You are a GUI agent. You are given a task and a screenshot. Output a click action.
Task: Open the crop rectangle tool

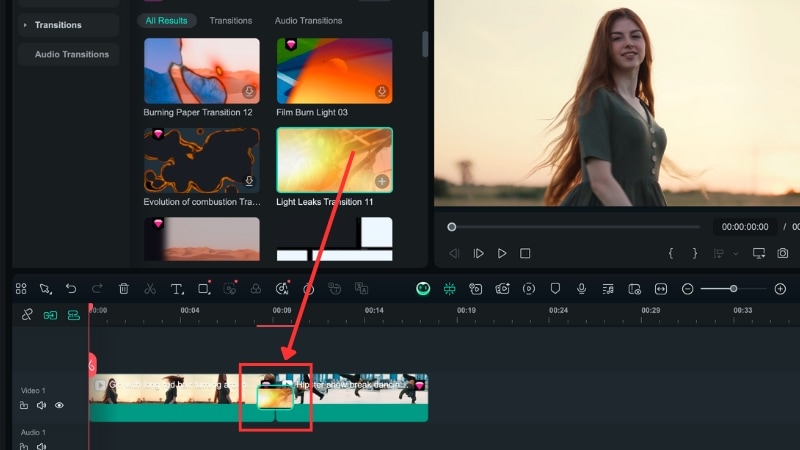click(204, 288)
